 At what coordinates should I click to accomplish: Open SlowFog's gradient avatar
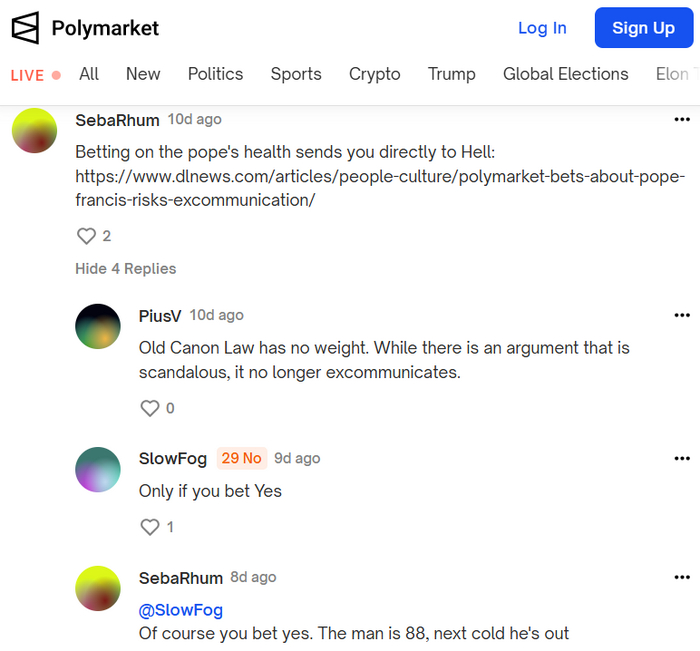(x=98, y=469)
